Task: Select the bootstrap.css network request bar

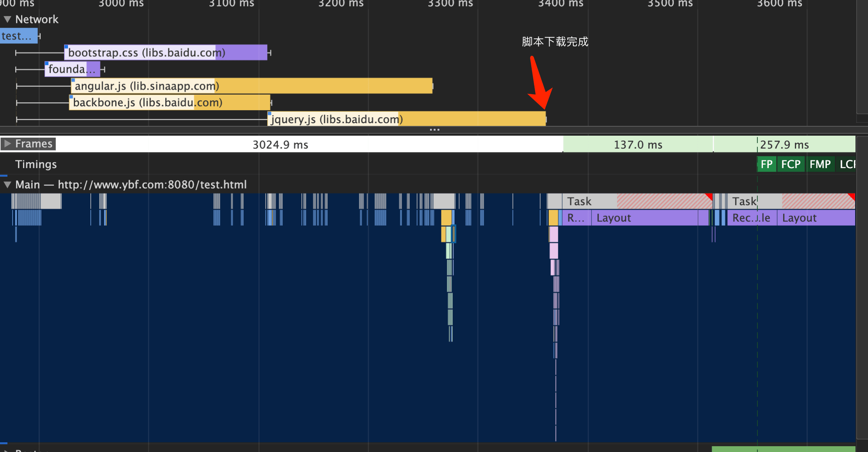Action: (166, 52)
